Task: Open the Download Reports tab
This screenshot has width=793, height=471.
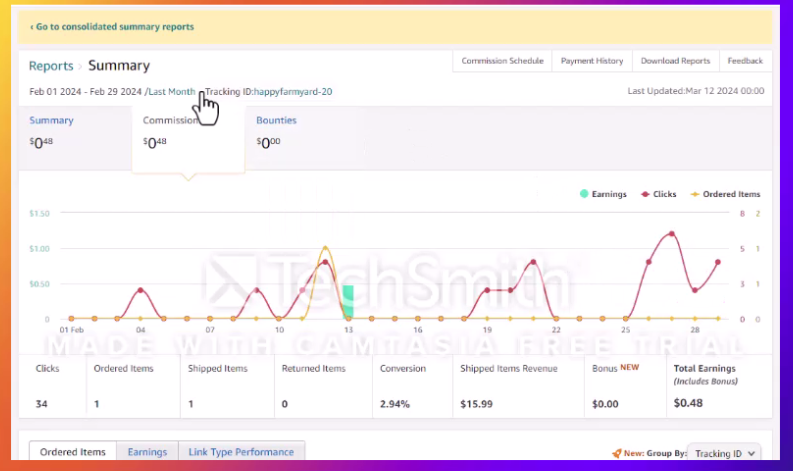Action: [675, 61]
